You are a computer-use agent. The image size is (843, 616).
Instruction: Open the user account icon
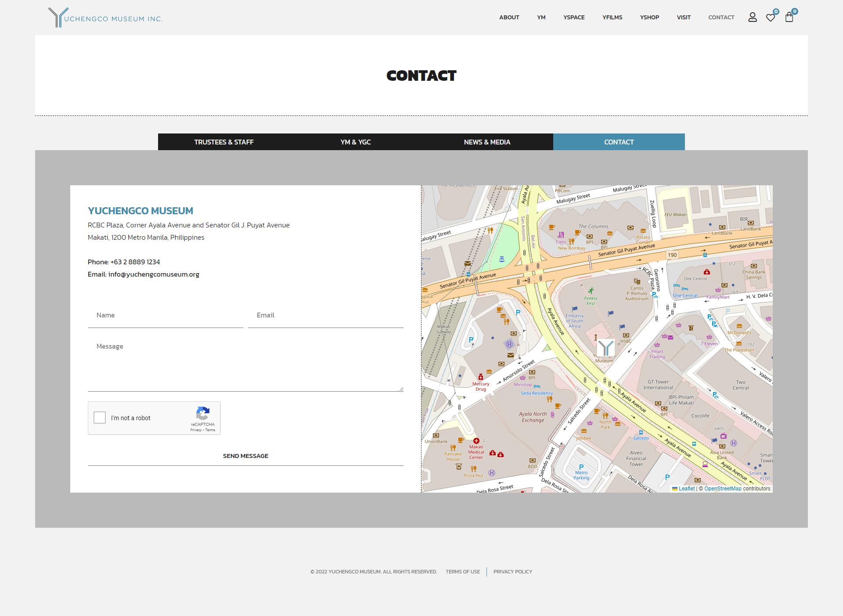click(x=753, y=17)
